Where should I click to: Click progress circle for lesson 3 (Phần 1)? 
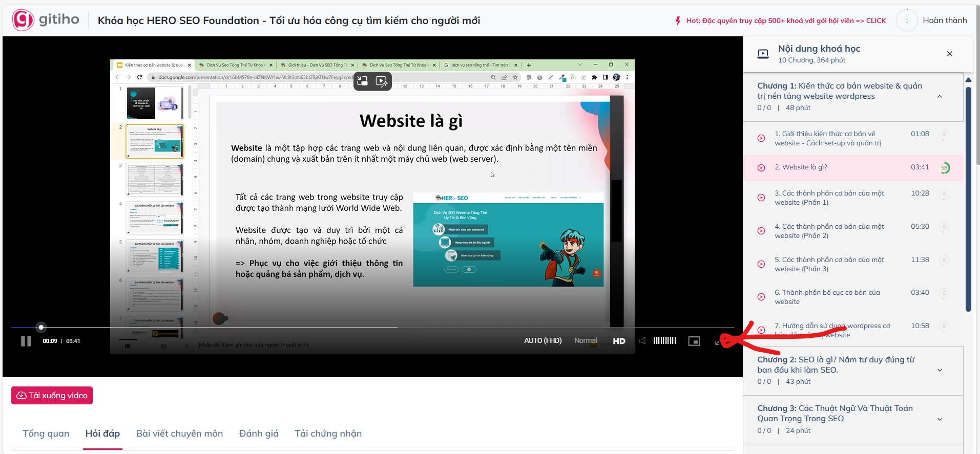click(944, 194)
